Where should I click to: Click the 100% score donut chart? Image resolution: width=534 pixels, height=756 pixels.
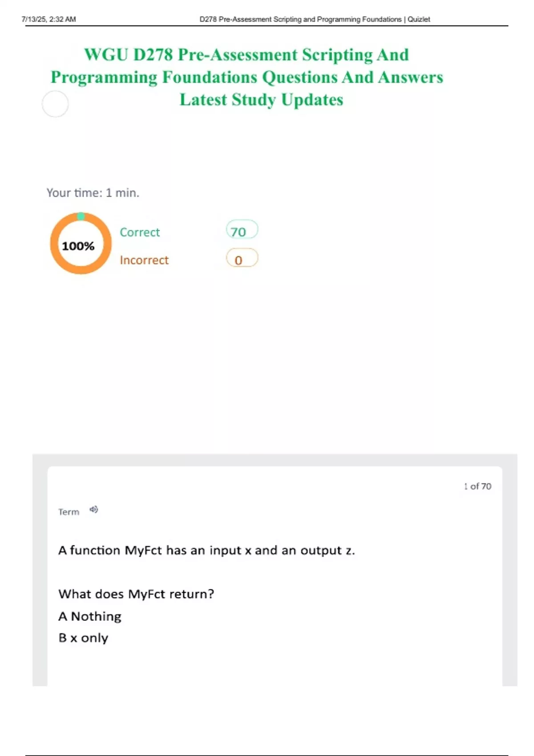click(81, 243)
